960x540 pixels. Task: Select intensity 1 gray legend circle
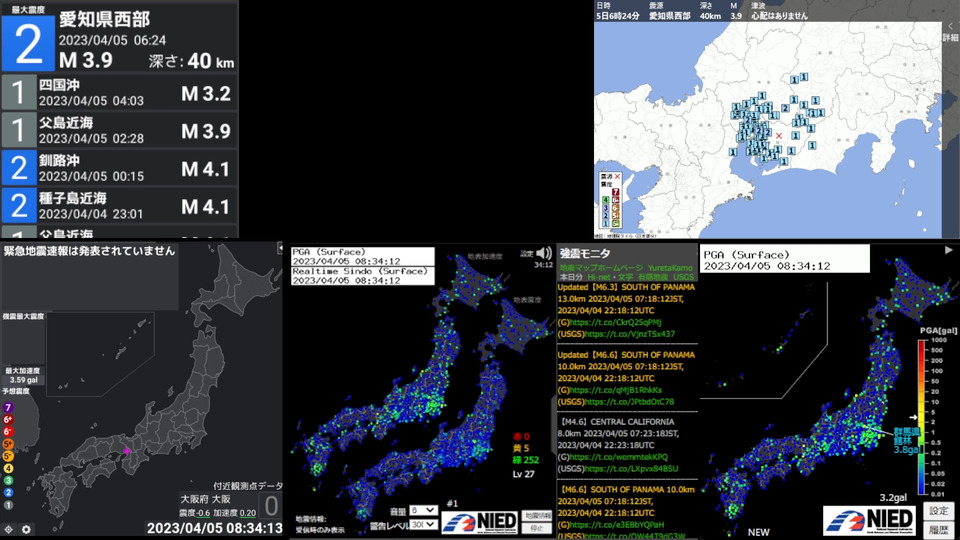pos(8,505)
